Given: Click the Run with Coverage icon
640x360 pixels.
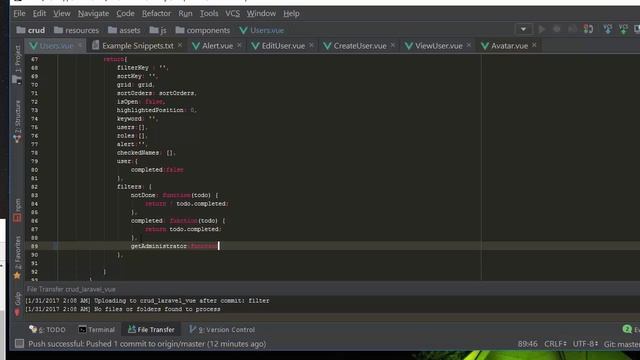Looking at the screenshot, I should (x=572, y=29).
